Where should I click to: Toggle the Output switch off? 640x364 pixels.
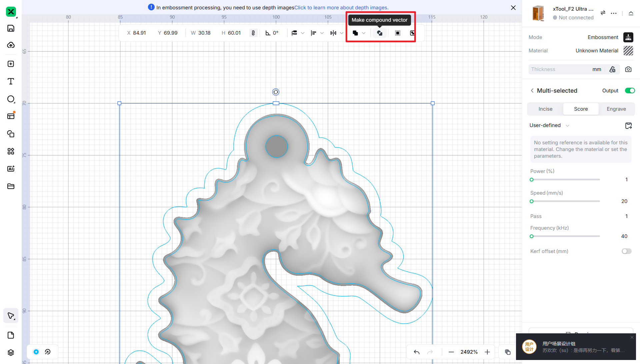pyautogui.click(x=630, y=91)
